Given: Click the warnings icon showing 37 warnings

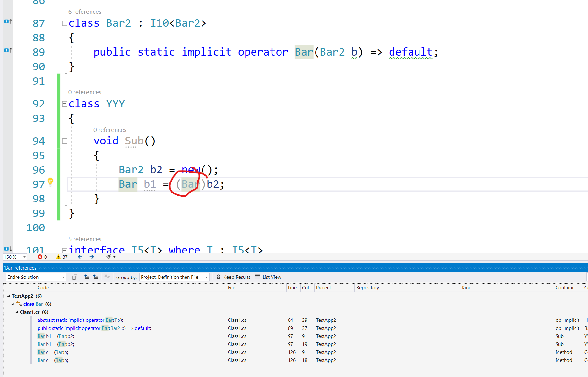Looking at the screenshot, I should pos(59,257).
